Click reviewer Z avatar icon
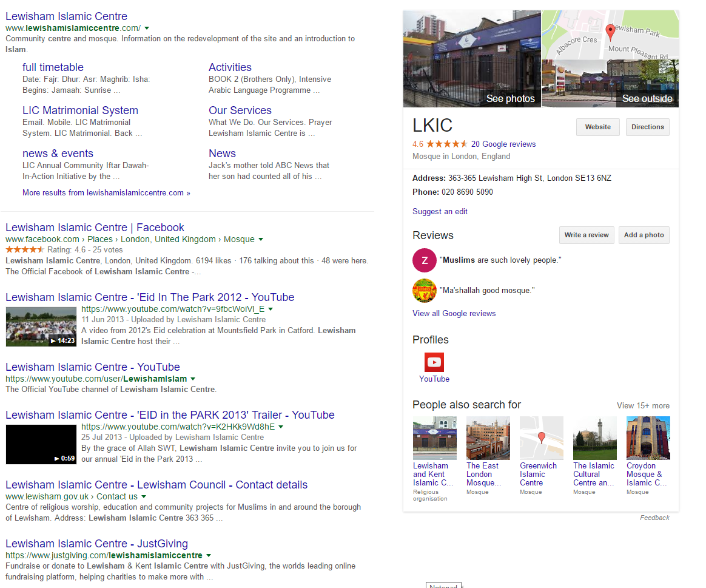This screenshot has height=588, width=706. (x=424, y=260)
